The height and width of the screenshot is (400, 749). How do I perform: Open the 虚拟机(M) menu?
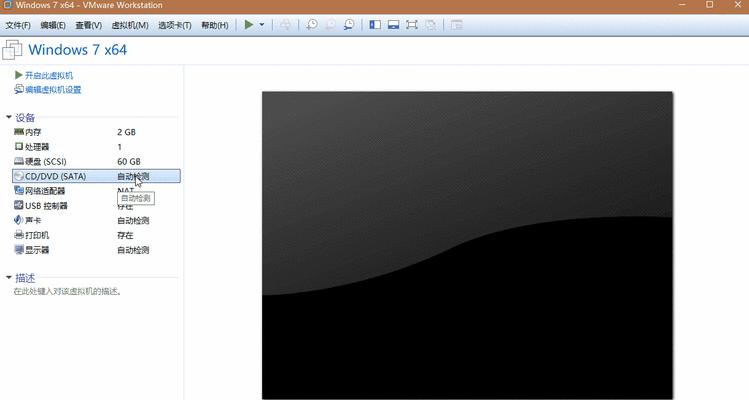tap(130, 25)
